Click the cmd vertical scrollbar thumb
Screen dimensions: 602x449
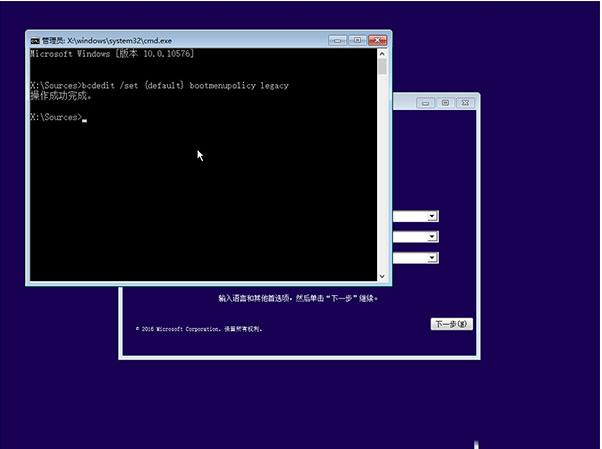(x=384, y=68)
